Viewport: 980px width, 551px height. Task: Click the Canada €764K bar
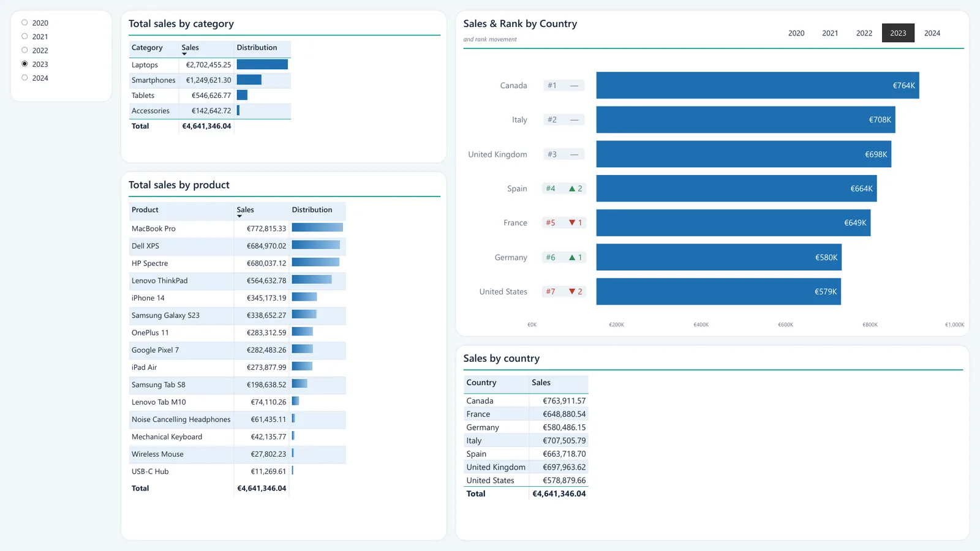(x=758, y=86)
